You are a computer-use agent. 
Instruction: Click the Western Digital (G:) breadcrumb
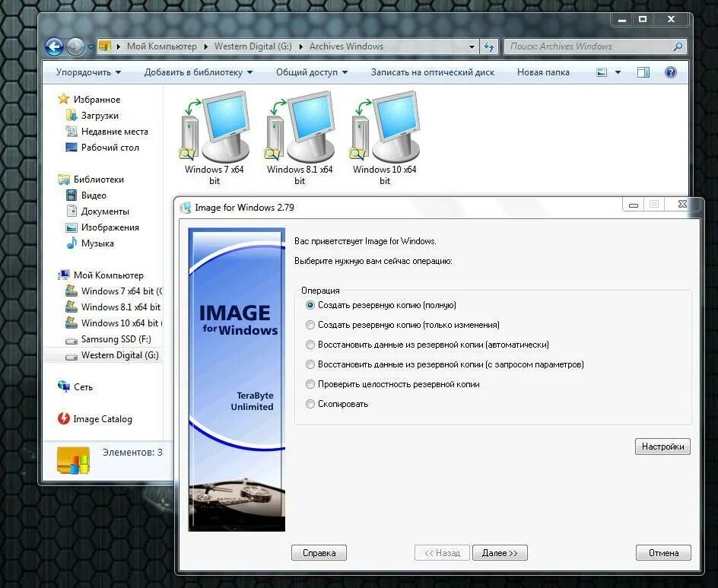253,46
